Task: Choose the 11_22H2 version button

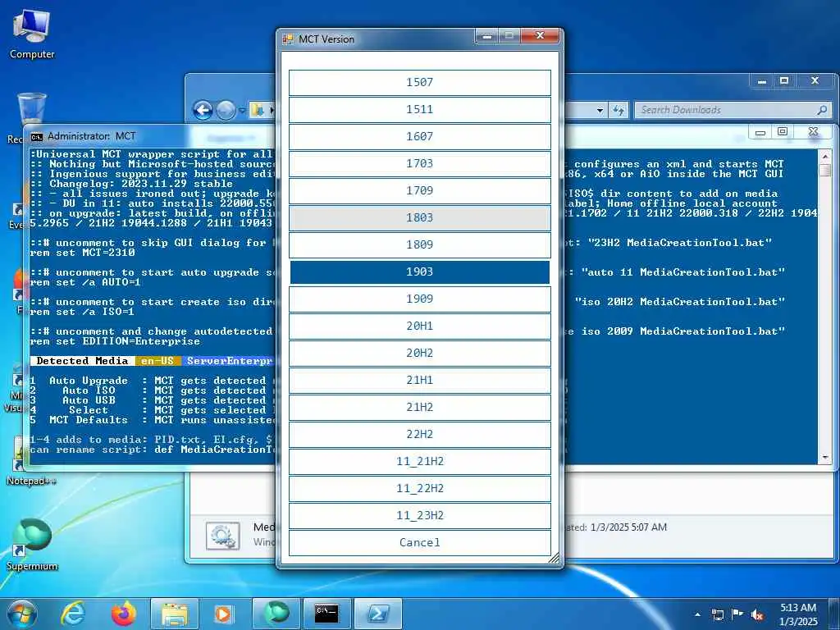Action: [419, 488]
